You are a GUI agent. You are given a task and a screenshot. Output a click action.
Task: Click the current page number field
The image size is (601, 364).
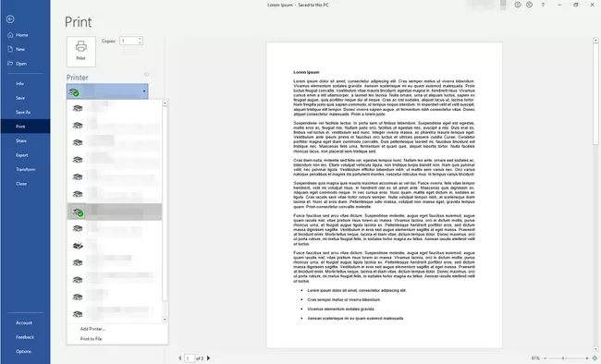click(190, 358)
